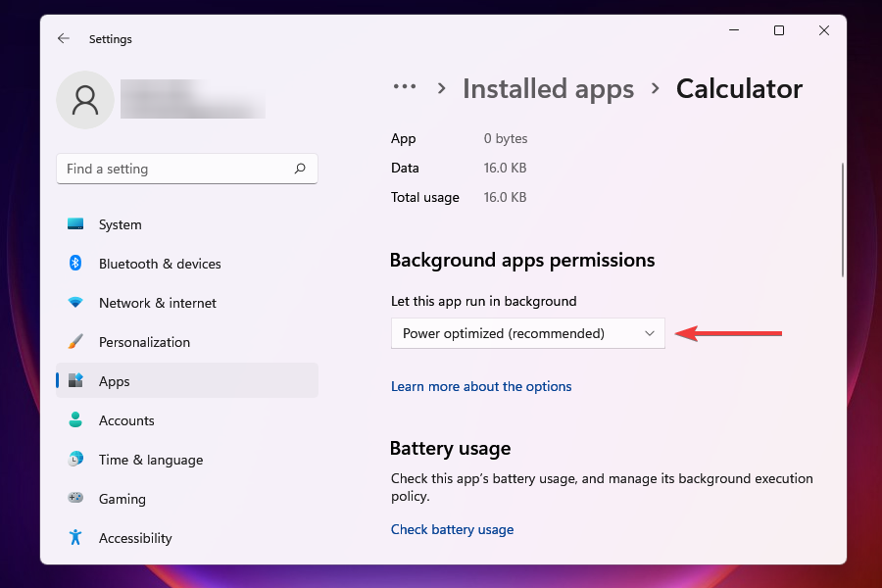Click the Personalization paintbrush icon
Viewport: 882px width, 588px height.
75,342
